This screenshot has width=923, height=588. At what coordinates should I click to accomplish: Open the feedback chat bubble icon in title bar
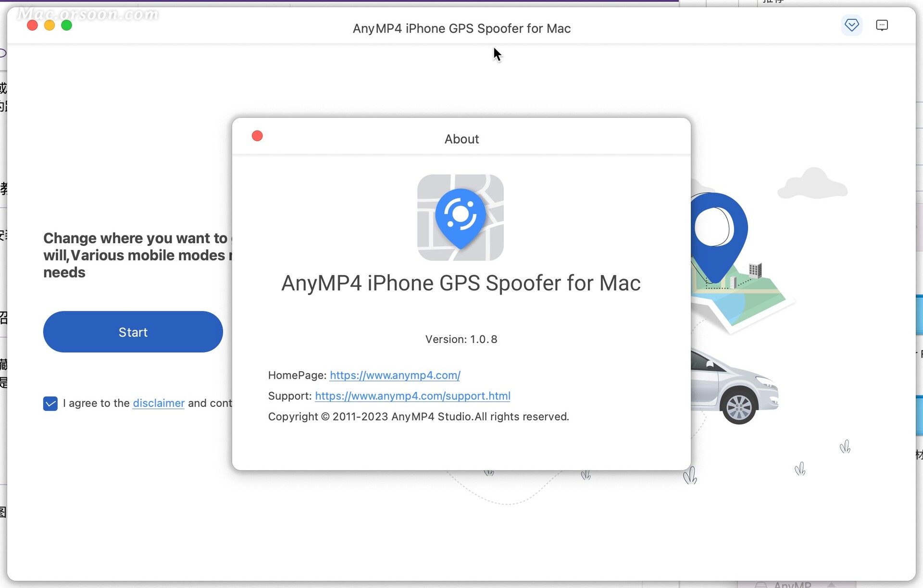pos(882,25)
